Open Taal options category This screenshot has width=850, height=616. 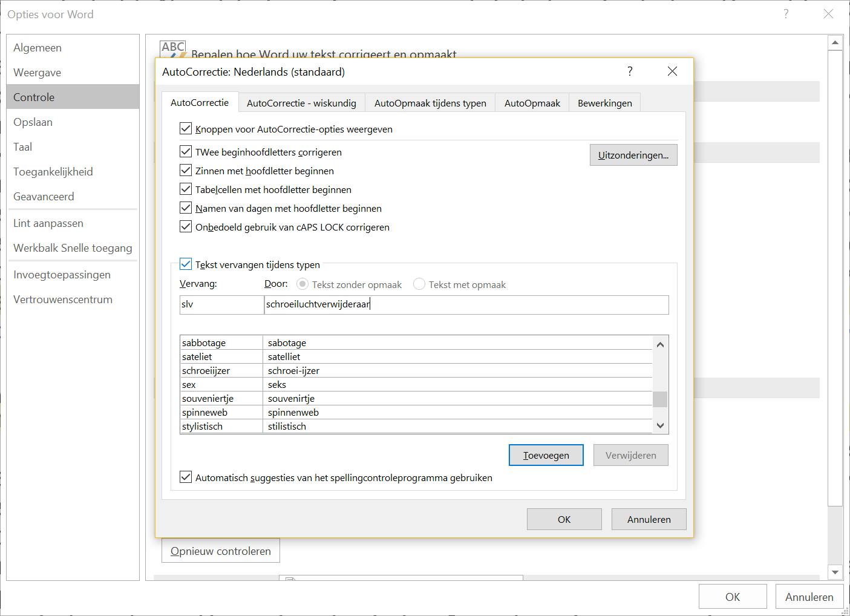73,146
